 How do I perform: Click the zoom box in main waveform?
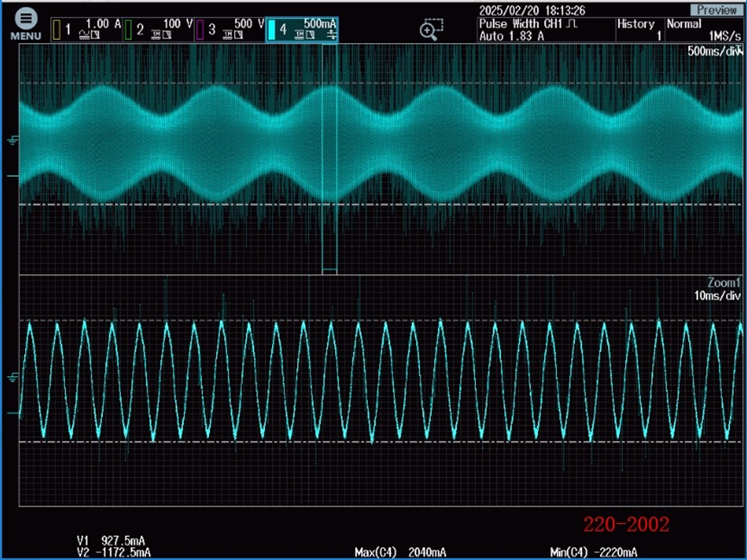pyautogui.click(x=328, y=155)
